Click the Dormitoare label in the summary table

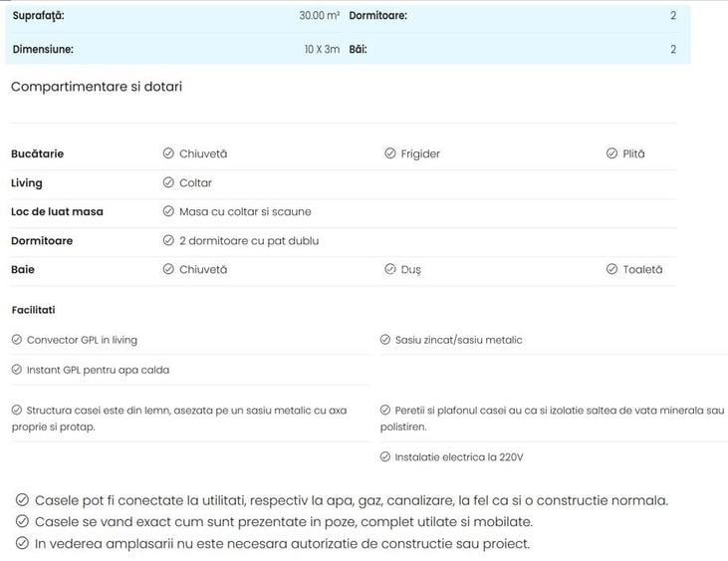[377, 16]
